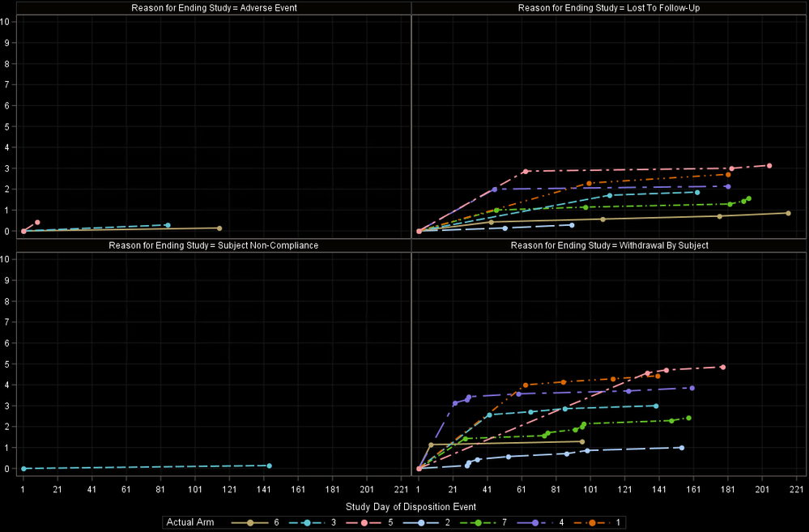This screenshot has width=809, height=532.
Task: Click x-axis tick '141' below Subject Non-Compliance panel
Action: click(x=264, y=489)
